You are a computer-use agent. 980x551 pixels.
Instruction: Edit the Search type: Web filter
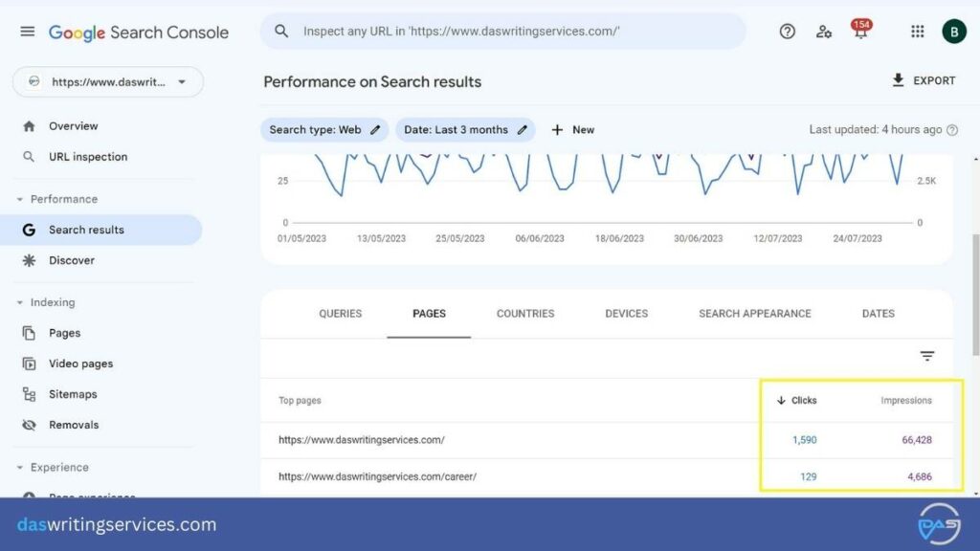(x=324, y=130)
